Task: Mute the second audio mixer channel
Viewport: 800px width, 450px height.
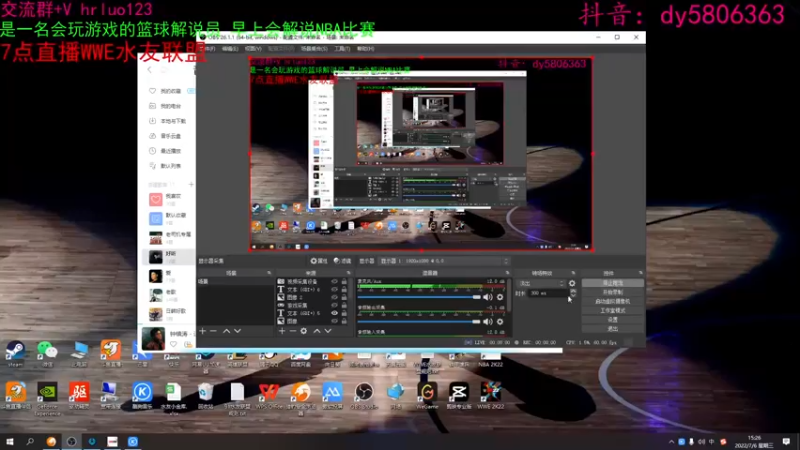Action: [x=488, y=321]
